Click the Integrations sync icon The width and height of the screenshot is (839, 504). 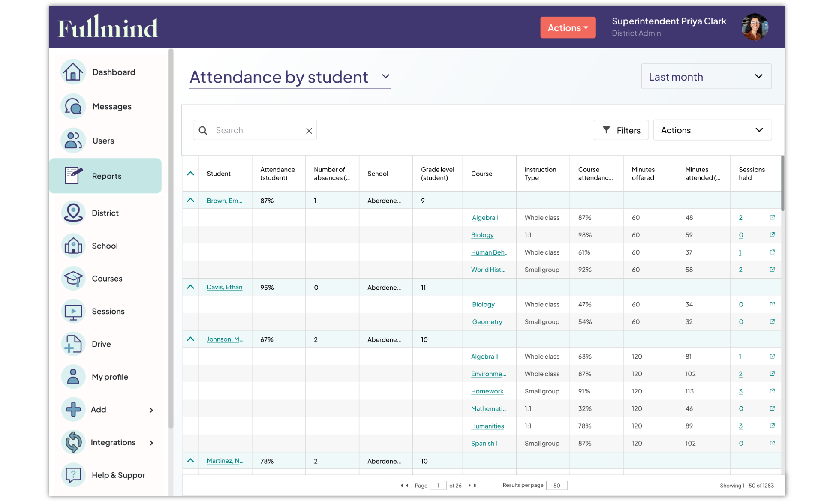click(73, 442)
